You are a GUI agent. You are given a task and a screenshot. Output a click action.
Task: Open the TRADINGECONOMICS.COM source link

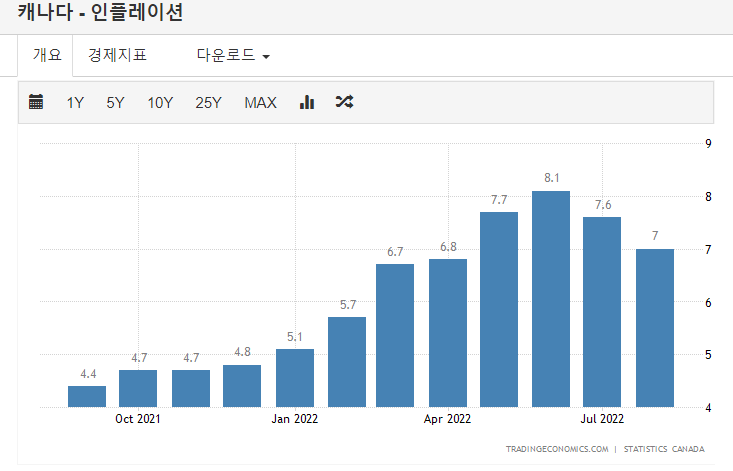[x=557, y=449]
